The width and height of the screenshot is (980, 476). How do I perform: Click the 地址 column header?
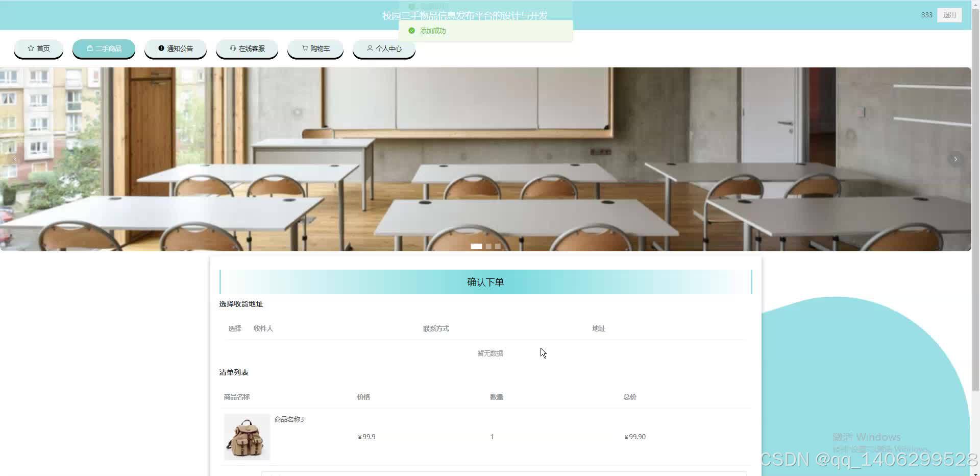[x=599, y=328]
